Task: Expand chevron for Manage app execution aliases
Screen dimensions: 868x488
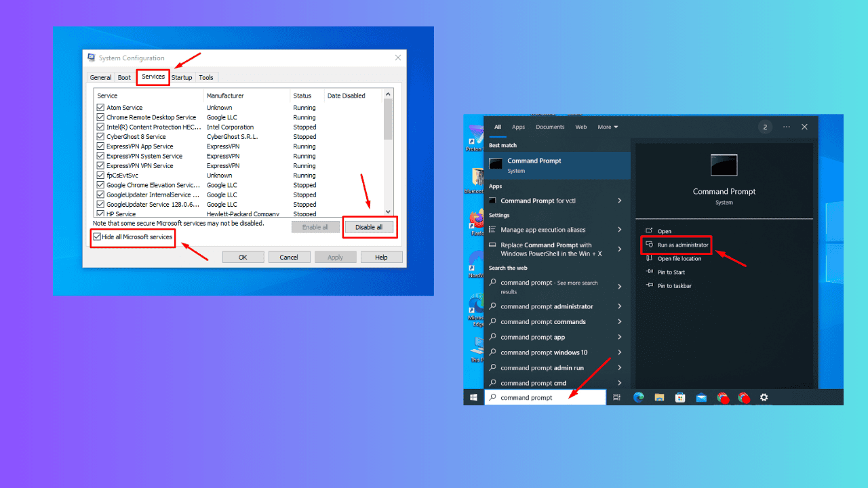Action: (x=620, y=230)
